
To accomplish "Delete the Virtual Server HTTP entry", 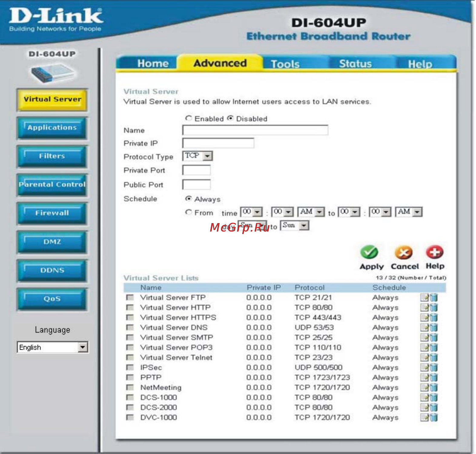I will point(434,308).
